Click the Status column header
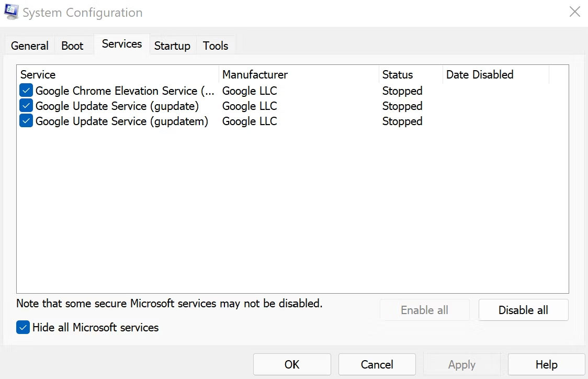The height and width of the screenshot is (379, 588). 399,74
